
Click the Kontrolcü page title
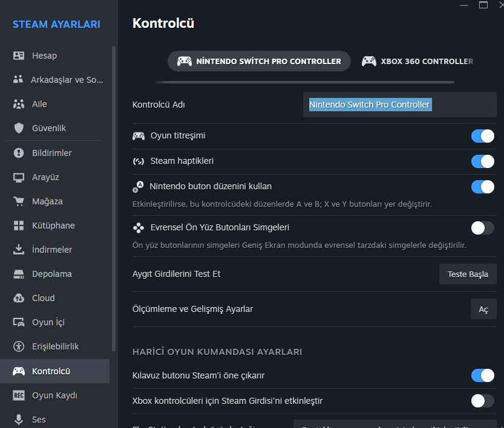click(163, 23)
